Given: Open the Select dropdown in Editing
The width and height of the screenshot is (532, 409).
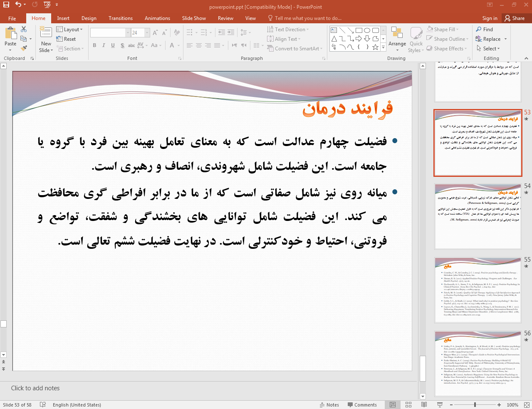Looking at the screenshot, I should tap(488, 49).
